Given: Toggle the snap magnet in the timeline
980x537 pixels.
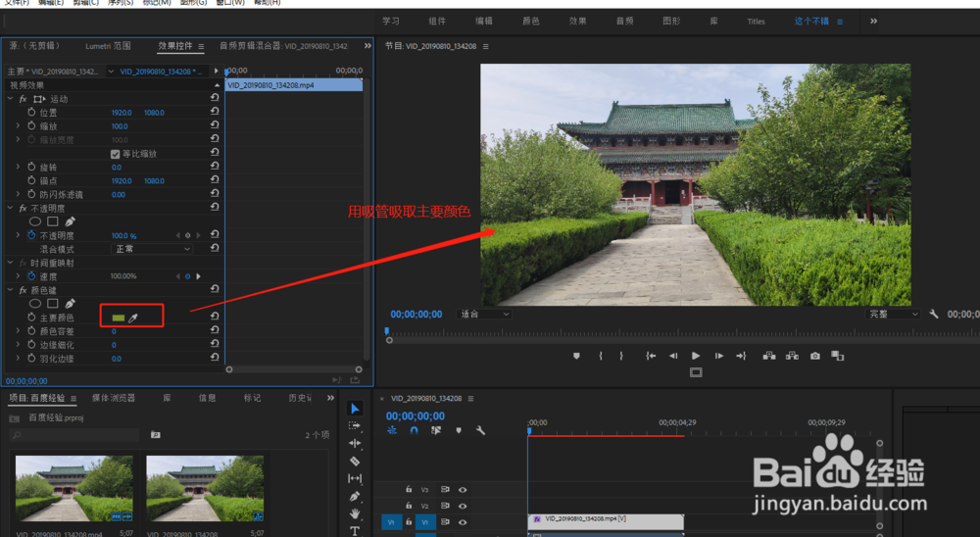Looking at the screenshot, I should tap(414, 431).
